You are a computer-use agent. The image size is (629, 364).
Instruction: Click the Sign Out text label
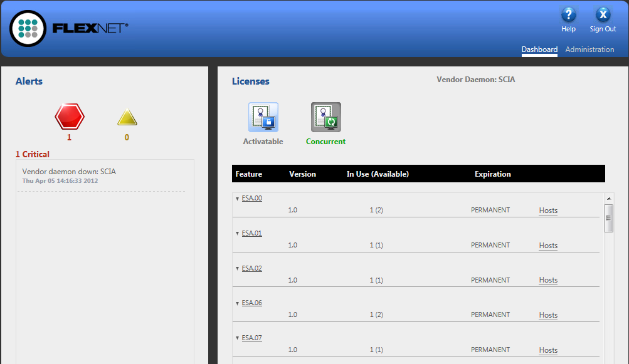point(603,29)
